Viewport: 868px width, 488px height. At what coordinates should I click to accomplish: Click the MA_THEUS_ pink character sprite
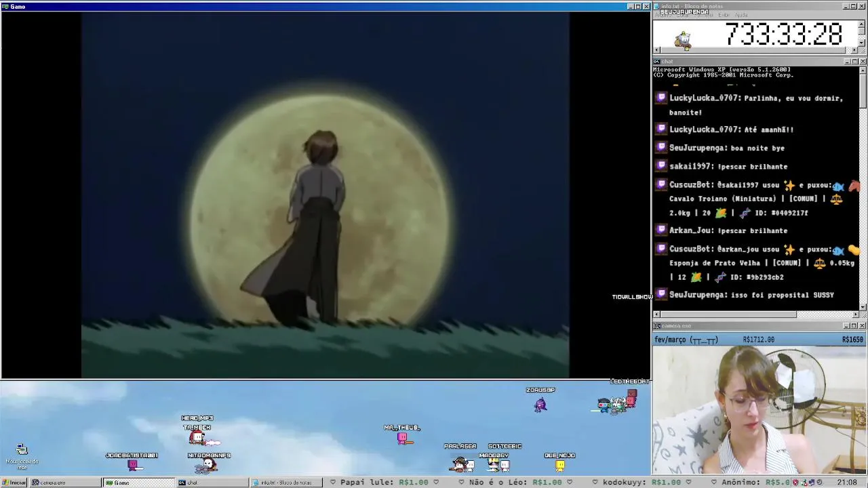pyautogui.click(x=403, y=439)
